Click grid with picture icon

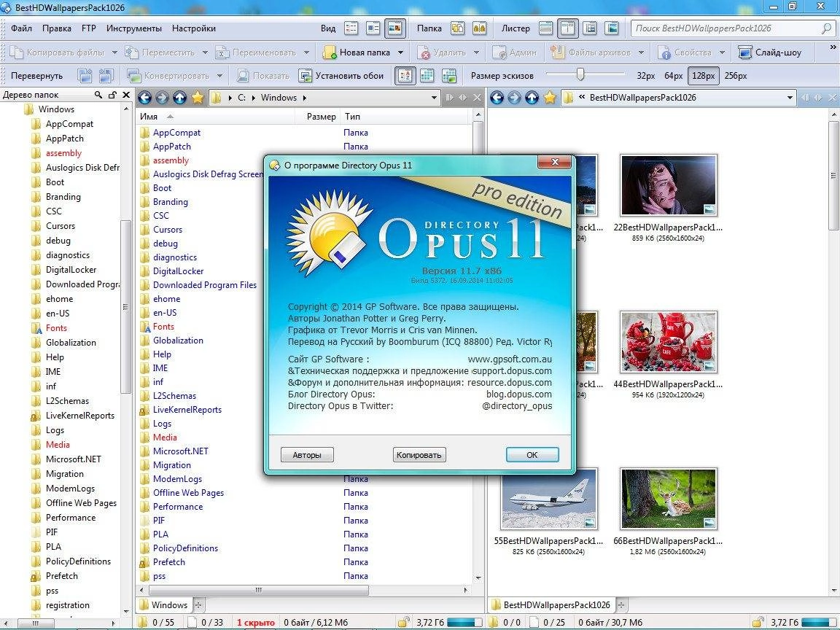click(x=449, y=76)
